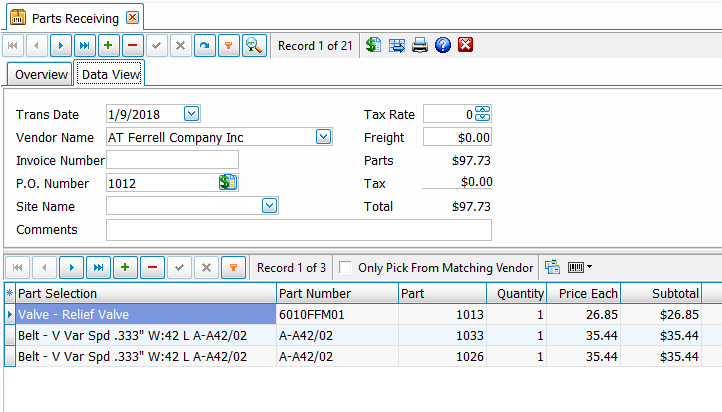Click Tax Rate value field
Image resolution: width=722 pixels, height=412 pixels.
(449, 114)
